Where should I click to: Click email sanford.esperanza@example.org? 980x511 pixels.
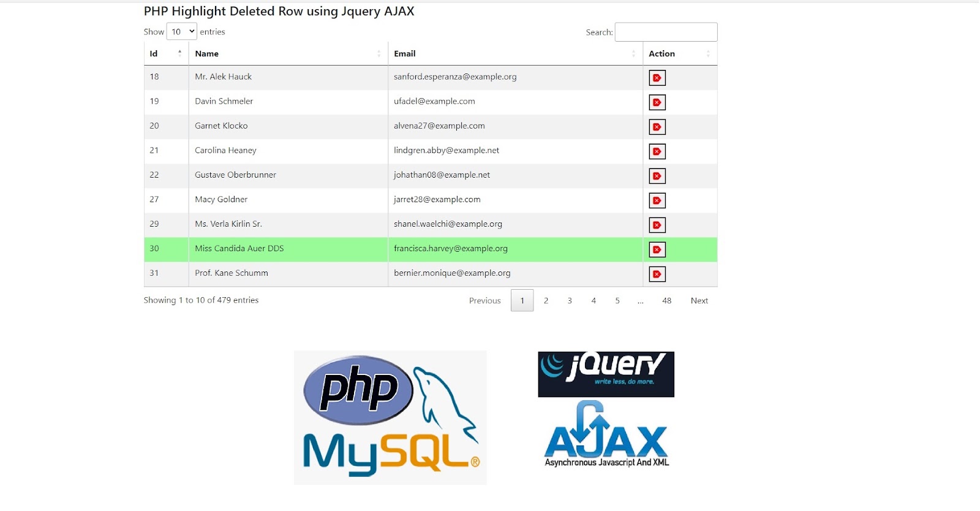[x=455, y=77]
